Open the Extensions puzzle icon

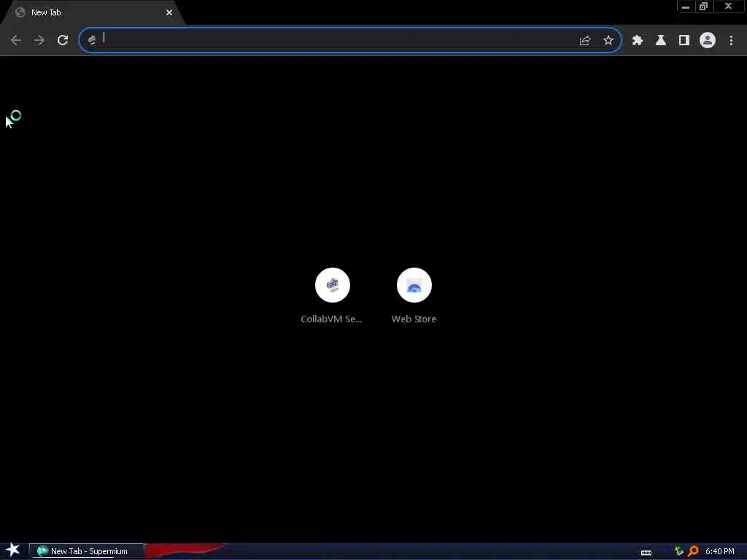click(638, 41)
